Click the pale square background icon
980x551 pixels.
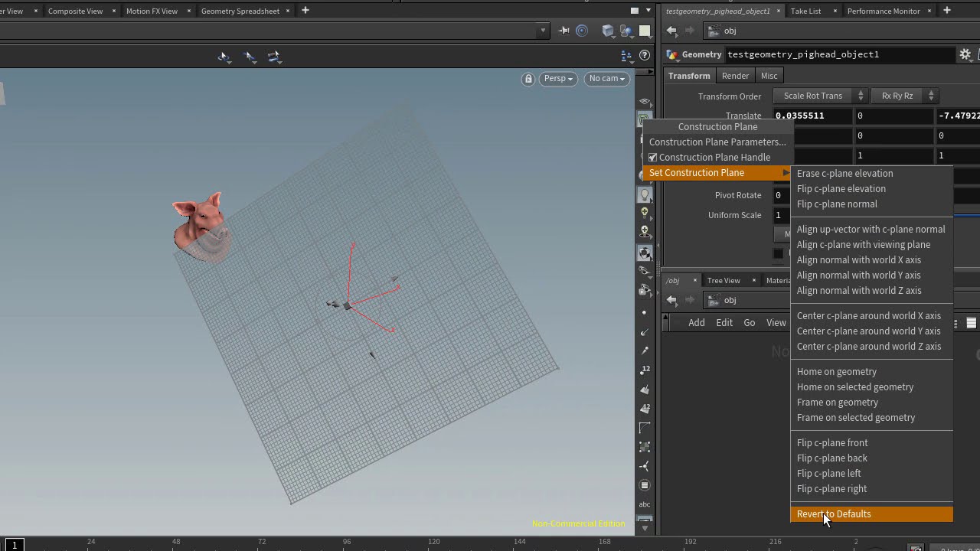[645, 31]
